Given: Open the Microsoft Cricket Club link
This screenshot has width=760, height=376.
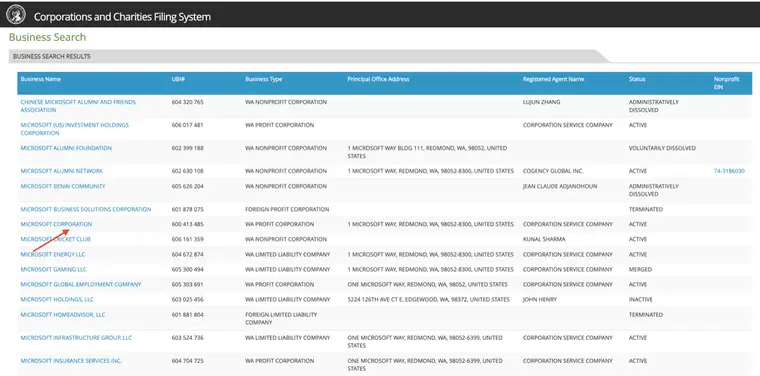Looking at the screenshot, I should pos(55,239).
